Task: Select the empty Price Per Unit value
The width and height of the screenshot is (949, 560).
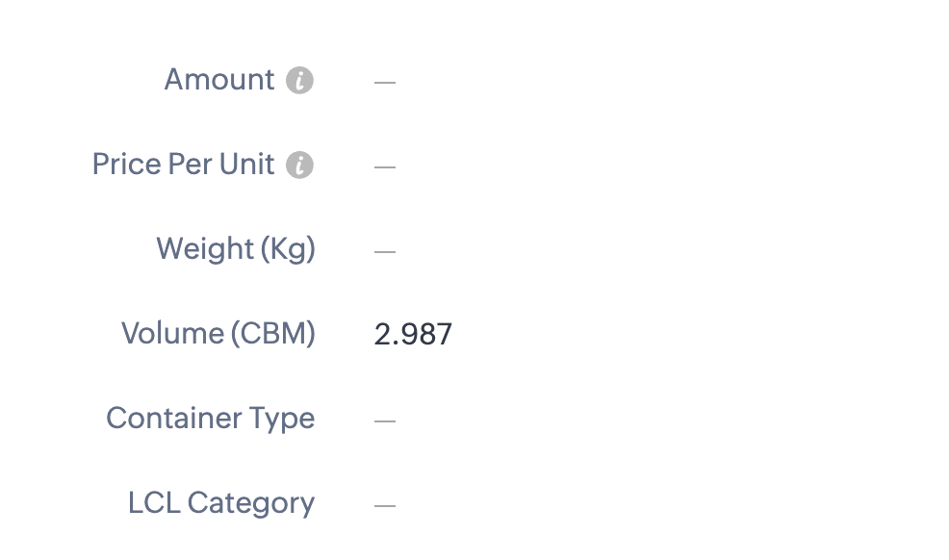Action: [385, 166]
